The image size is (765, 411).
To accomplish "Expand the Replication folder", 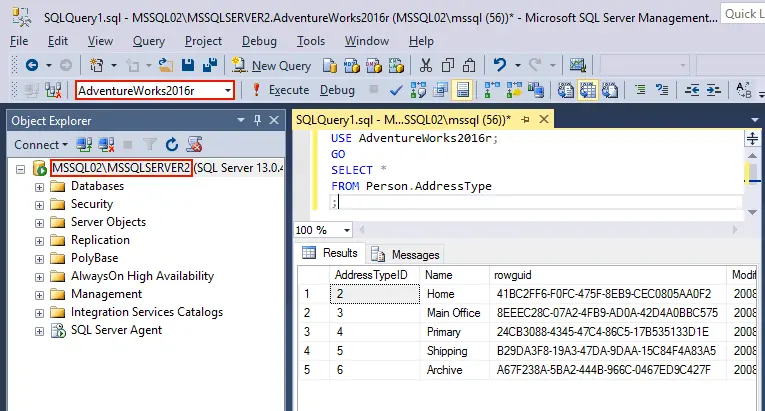I will 39,241.
